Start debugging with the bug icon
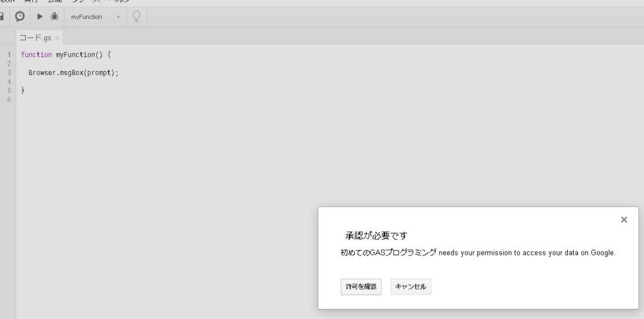The image size is (644, 319). click(55, 17)
